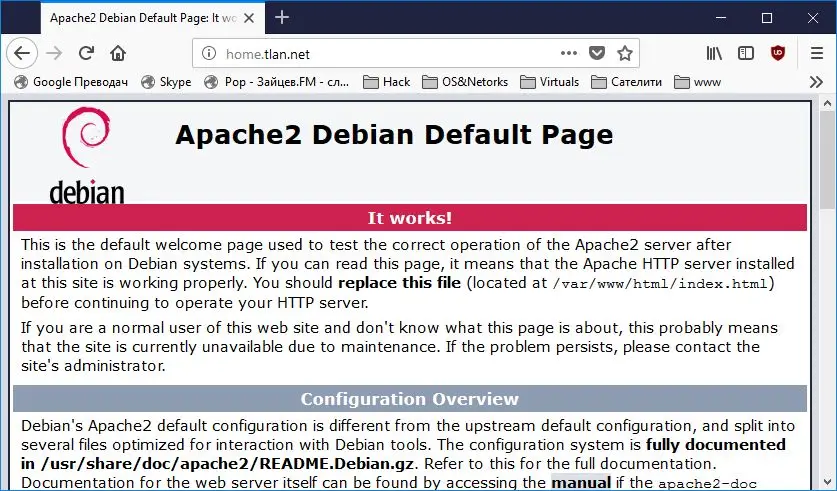Open the Pop - Зайцев.FM bookmark
Viewport: 837px width, 491px height.
(277, 82)
